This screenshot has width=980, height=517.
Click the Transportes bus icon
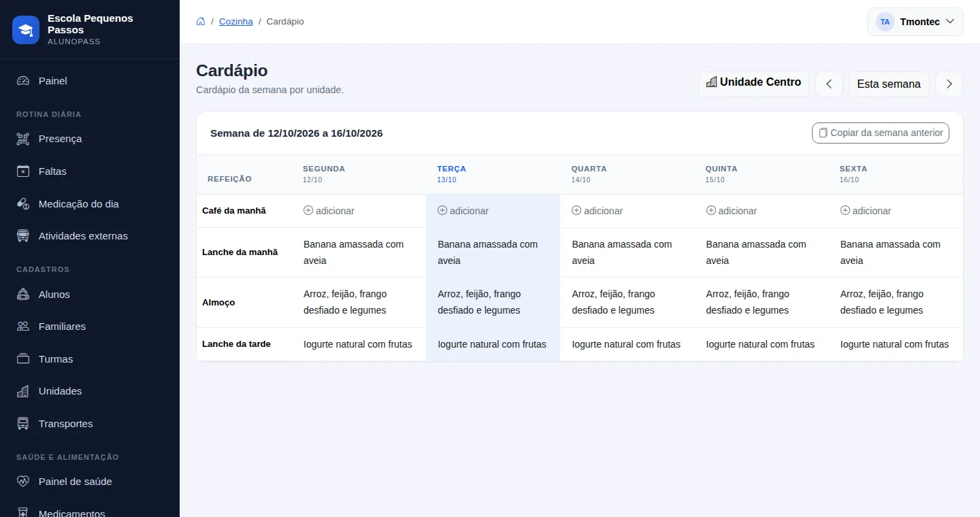23,424
